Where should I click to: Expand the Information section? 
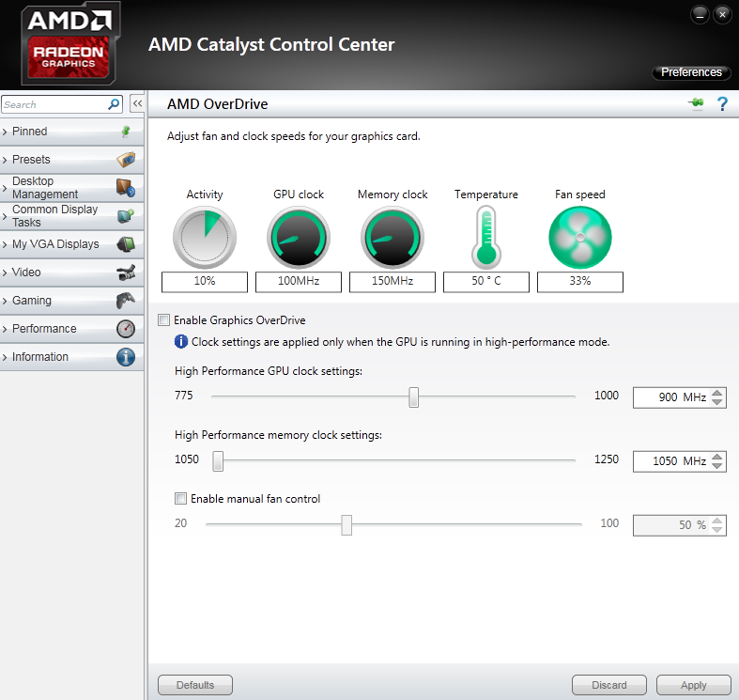coord(5,358)
